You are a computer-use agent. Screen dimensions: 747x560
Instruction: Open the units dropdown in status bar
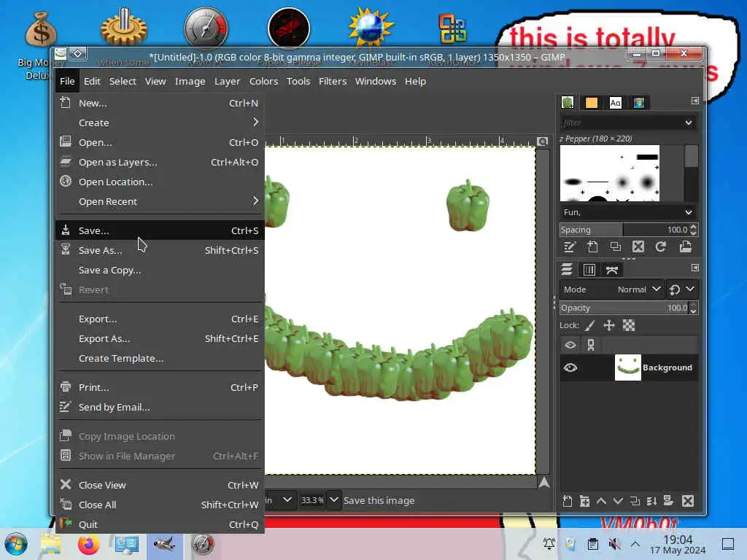coord(287,500)
